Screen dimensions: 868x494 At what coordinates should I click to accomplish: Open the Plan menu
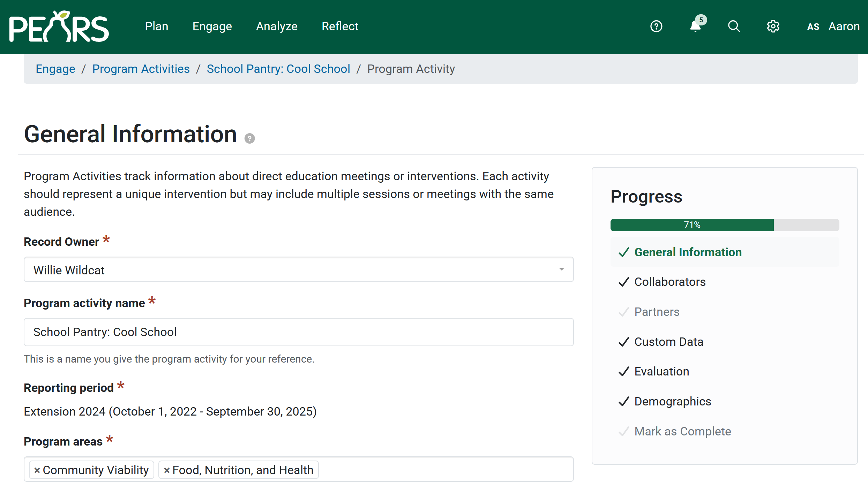(x=157, y=26)
